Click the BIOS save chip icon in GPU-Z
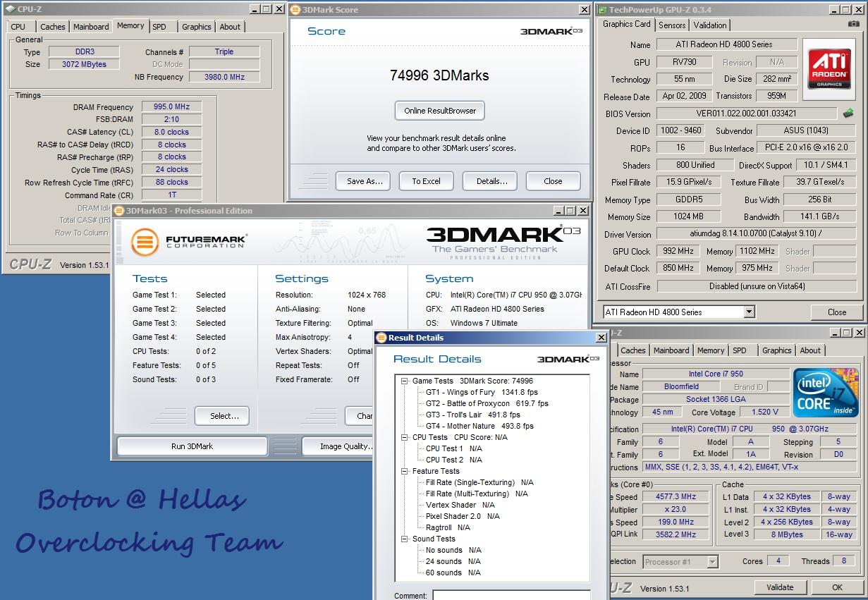The image size is (868, 600). tap(848, 114)
